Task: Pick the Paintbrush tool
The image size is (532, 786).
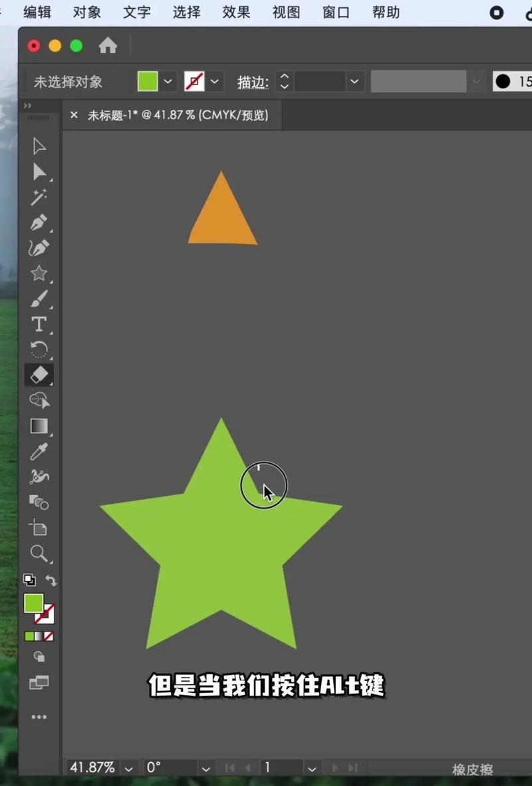Action: [x=39, y=298]
